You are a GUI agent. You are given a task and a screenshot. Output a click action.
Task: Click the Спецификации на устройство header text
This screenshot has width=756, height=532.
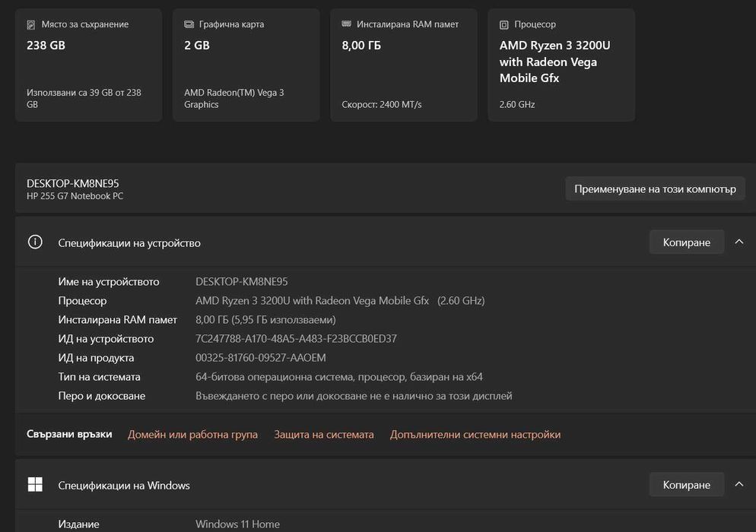tap(129, 243)
